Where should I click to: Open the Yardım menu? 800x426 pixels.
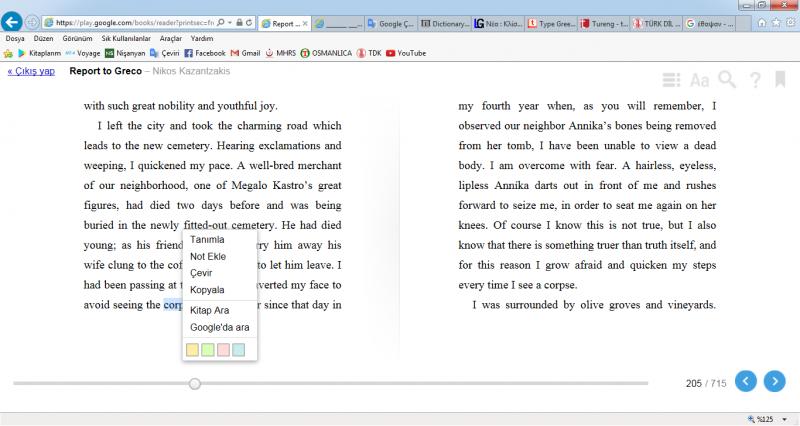[x=202, y=39]
